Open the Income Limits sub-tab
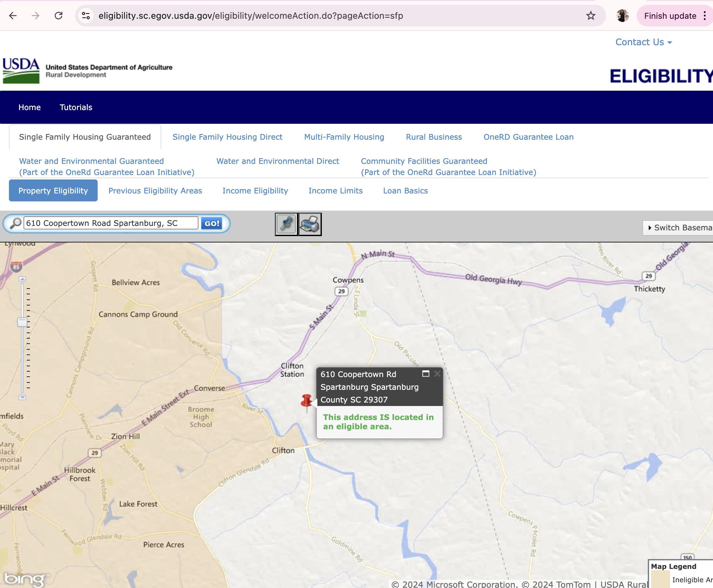Image resolution: width=713 pixels, height=588 pixels. pos(336,191)
